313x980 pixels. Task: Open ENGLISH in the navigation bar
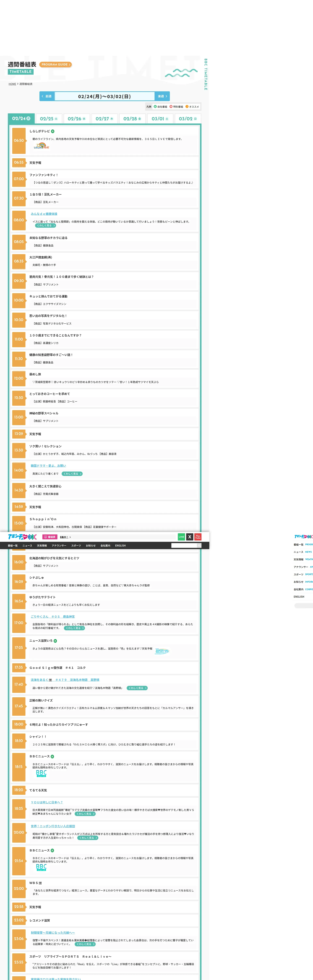[120, 546]
